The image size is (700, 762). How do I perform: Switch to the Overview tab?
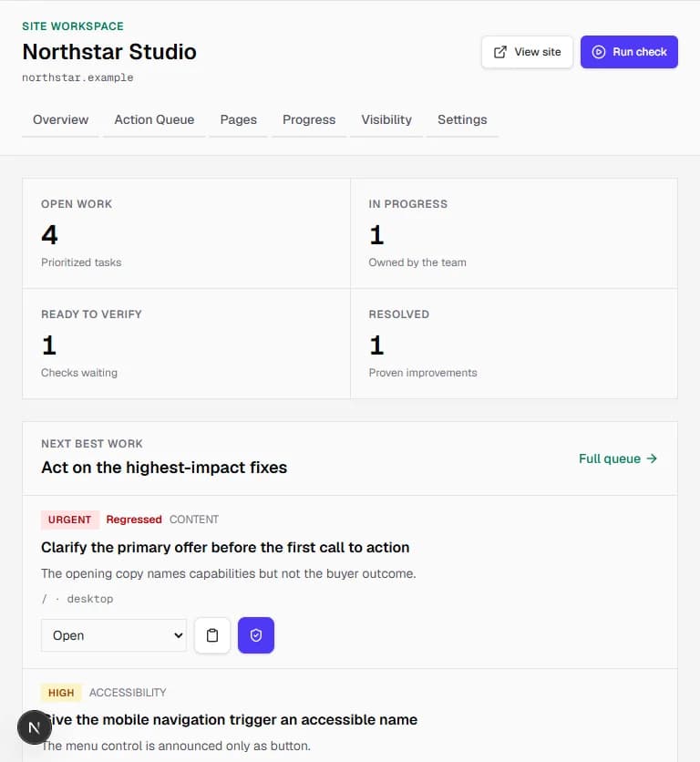click(x=61, y=120)
